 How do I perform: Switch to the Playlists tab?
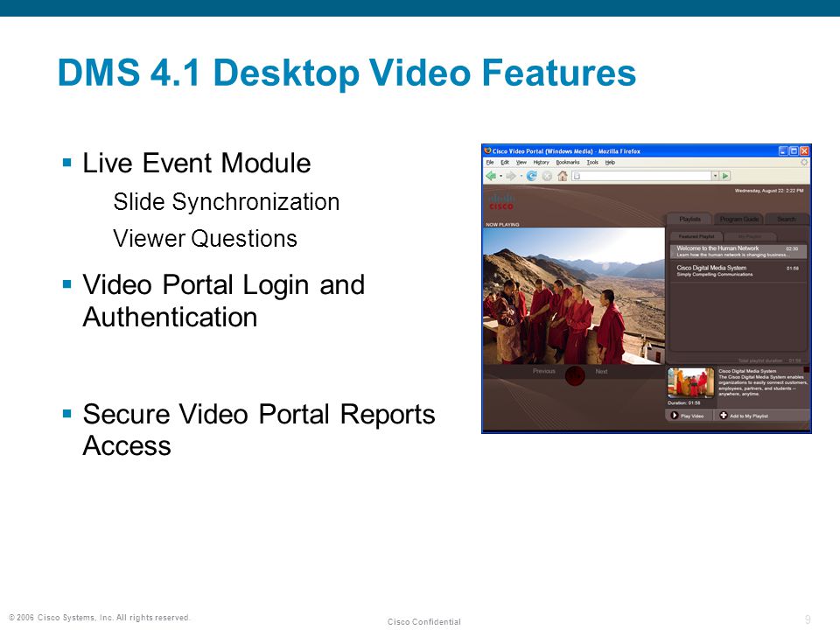point(689,219)
